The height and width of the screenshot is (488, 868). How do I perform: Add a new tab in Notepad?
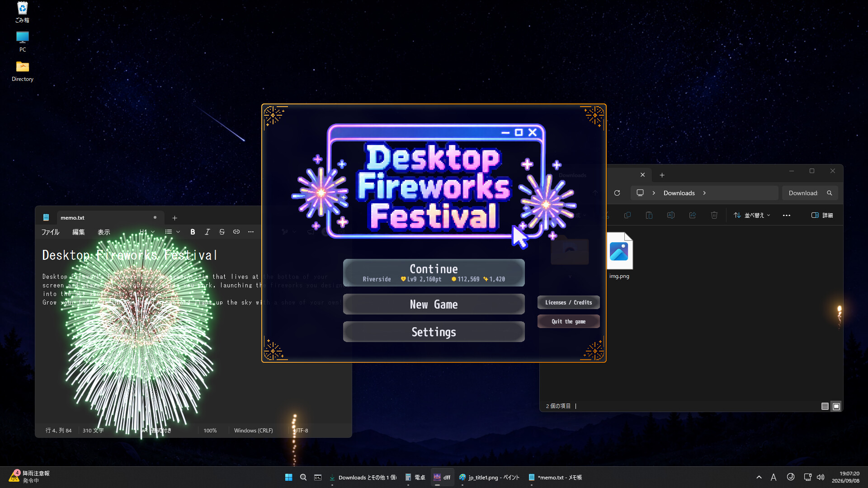[175, 218]
